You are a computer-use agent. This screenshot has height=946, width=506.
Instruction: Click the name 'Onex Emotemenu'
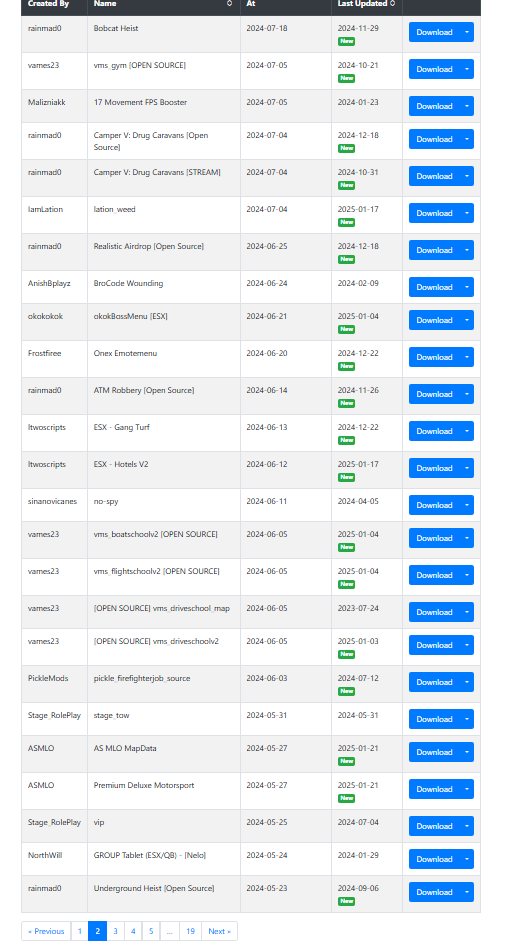tap(125, 353)
